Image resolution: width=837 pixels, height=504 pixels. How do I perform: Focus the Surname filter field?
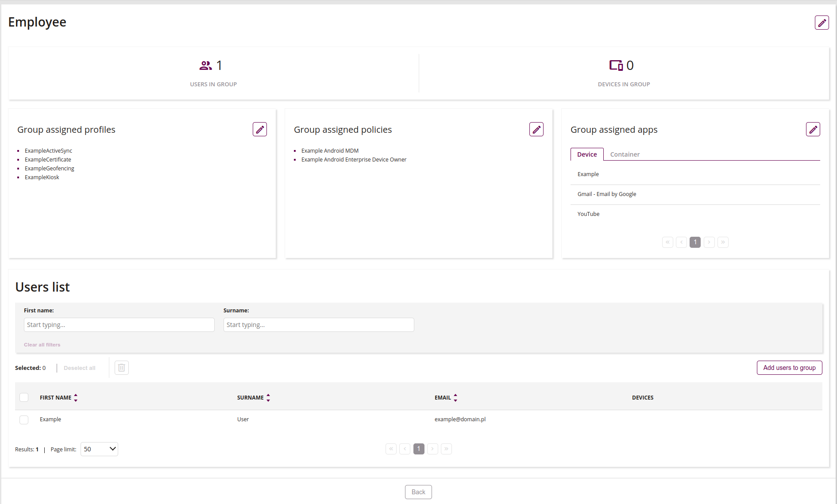pyautogui.click(x=319, y=325)
